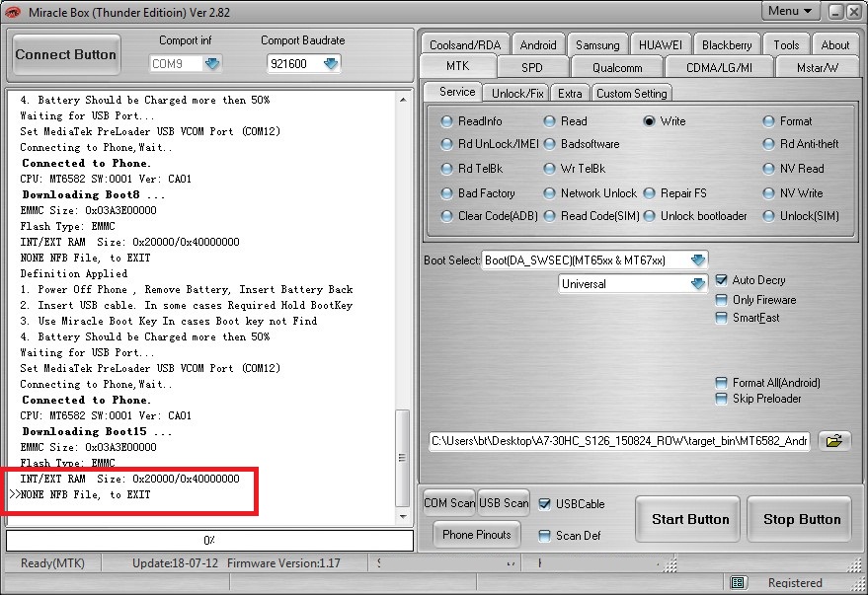868x595 pixels.
Task: Switch to the Samsung tab
Action: 597,44
